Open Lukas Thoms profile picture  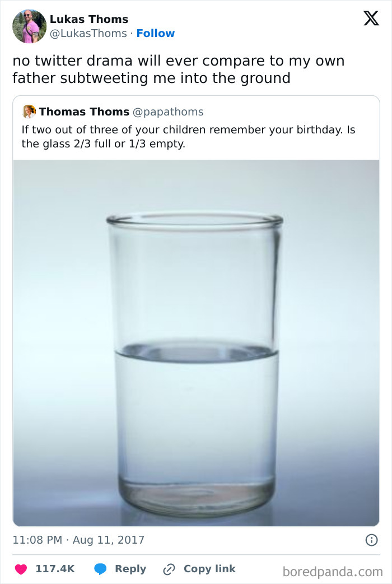tap(29, 26)
